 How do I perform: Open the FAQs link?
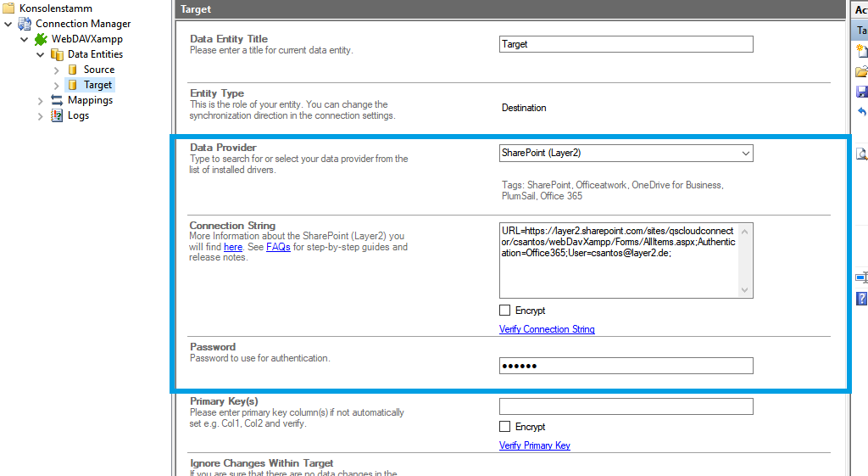point(278,247)
